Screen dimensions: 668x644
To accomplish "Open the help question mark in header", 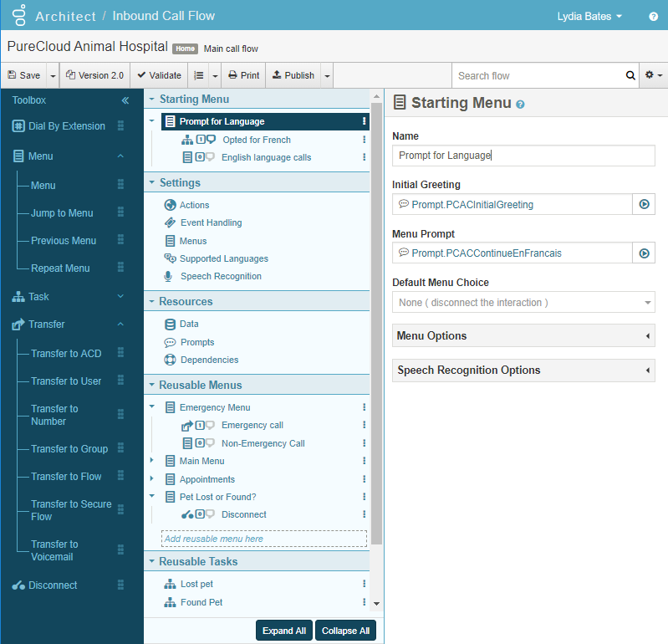I will [653, 17].
